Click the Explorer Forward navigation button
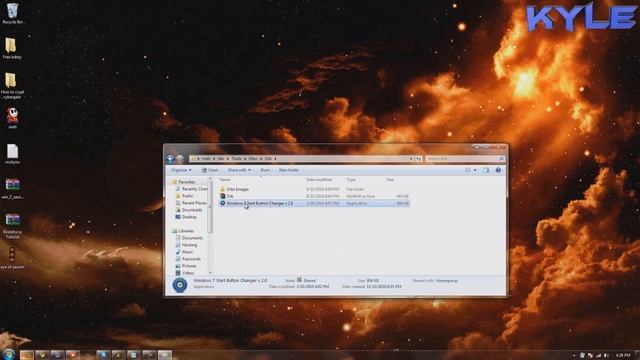Screen dimensions: 640x360 tap(180, 158)
